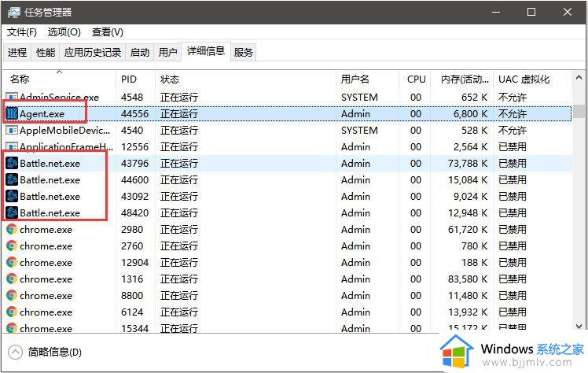Click the scrollbar down arrow
The height and width of the screenshot is (373, 588).
coord(579,327)
